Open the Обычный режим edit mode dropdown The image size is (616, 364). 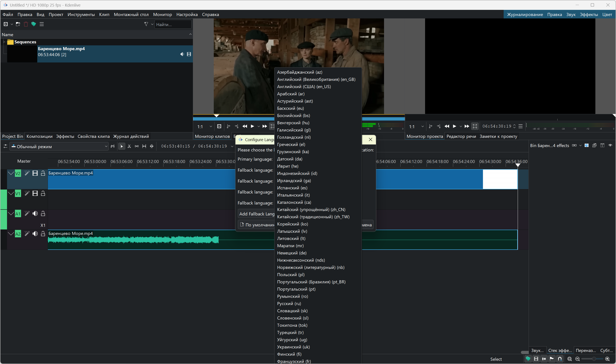(x=59, y=146)
